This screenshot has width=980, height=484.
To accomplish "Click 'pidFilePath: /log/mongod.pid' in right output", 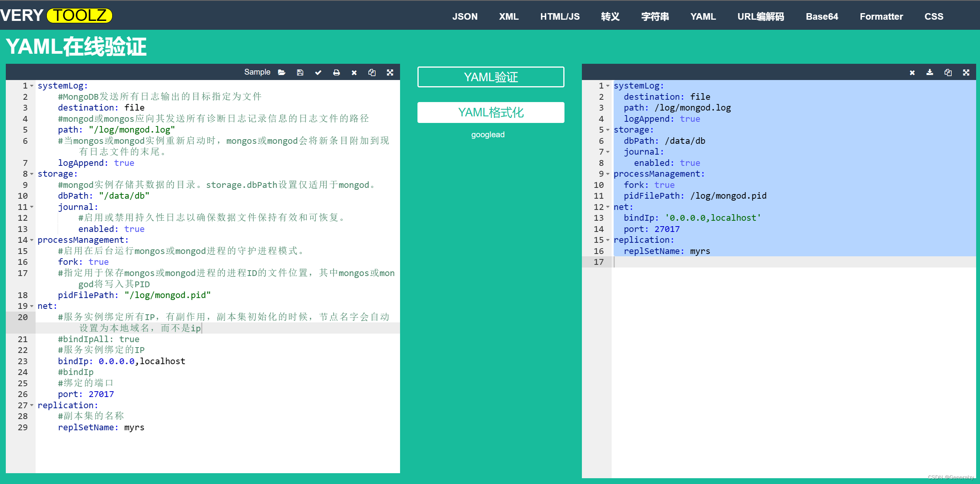I will tap(695, 196).
